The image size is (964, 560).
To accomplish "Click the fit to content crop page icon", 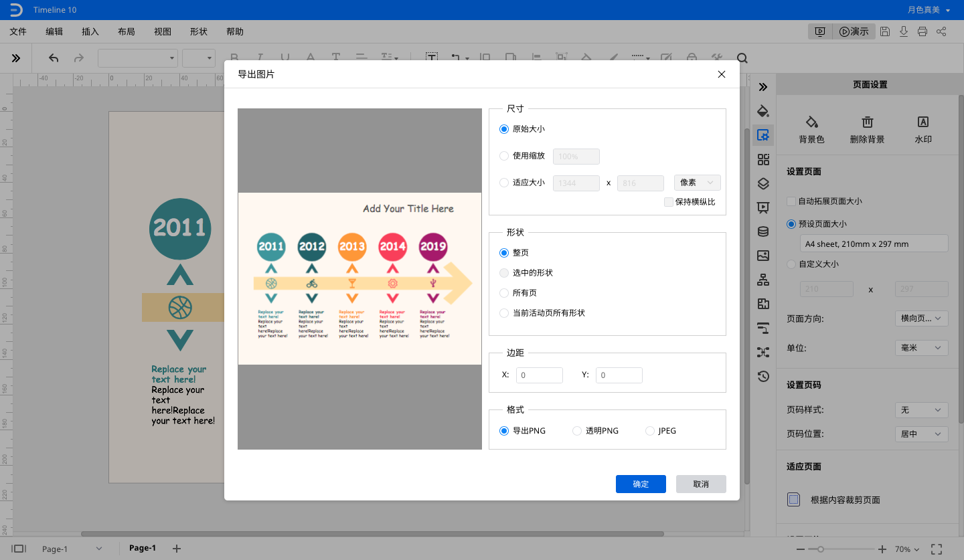I will [794, 500].
